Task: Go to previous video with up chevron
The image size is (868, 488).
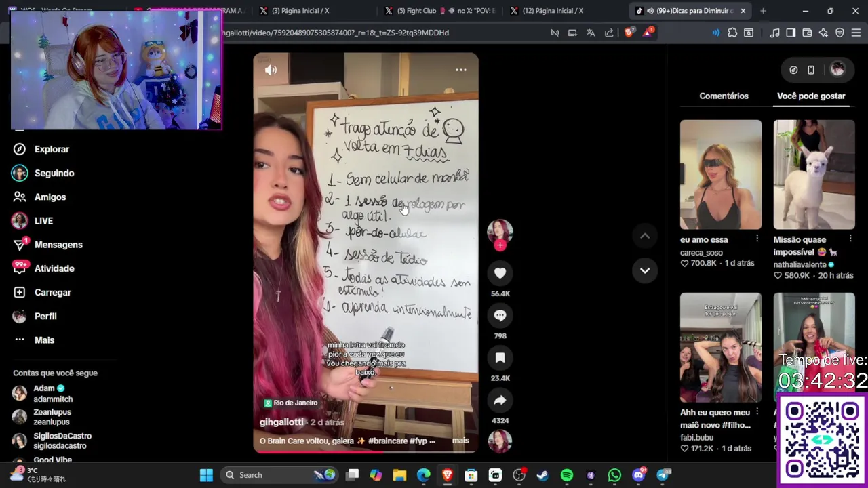Action: [645, 236]
